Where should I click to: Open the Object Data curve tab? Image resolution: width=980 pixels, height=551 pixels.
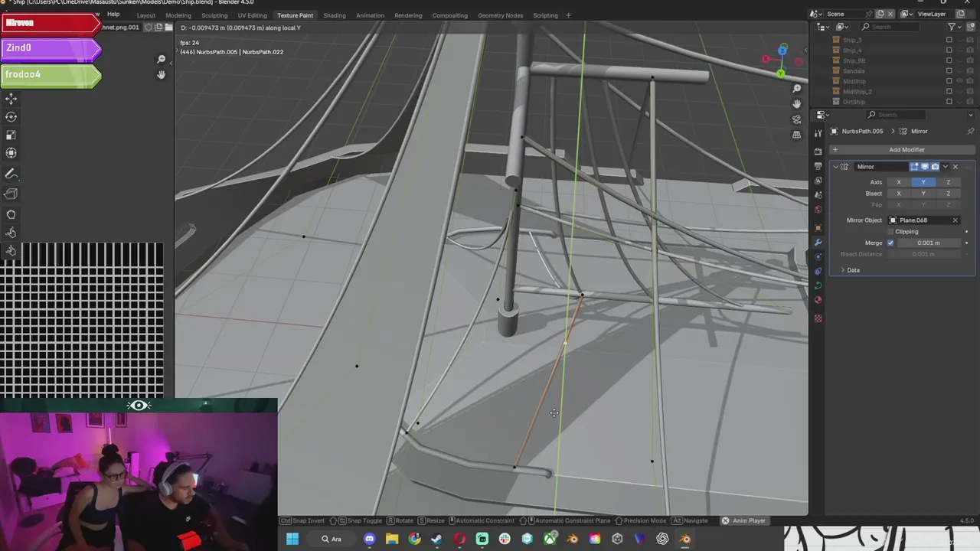click(818, 285)
